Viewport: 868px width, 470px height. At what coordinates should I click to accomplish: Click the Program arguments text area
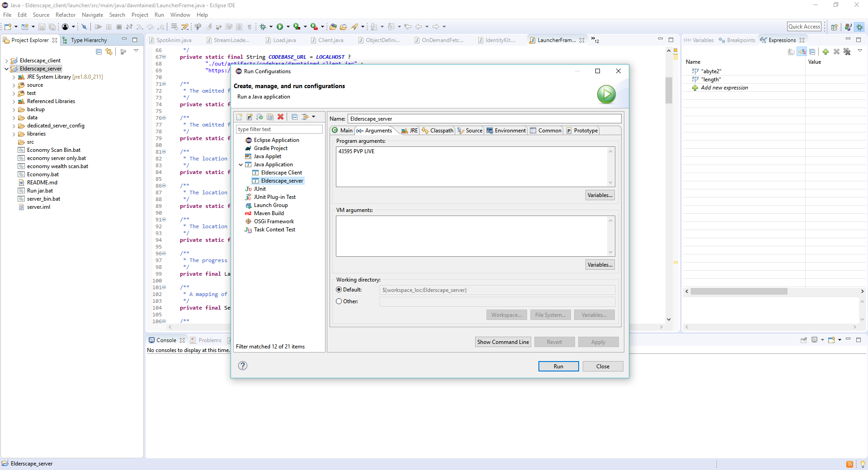(475, 167)
